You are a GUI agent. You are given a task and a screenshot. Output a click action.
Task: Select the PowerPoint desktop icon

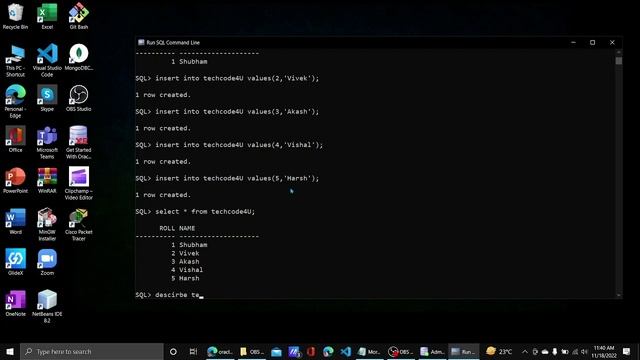(16, 180)
